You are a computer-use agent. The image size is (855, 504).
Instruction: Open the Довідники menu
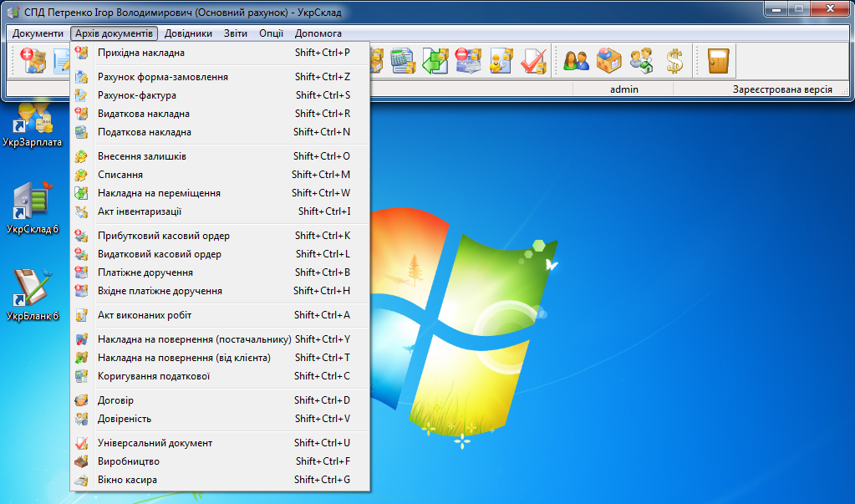(x=188, y=33)
